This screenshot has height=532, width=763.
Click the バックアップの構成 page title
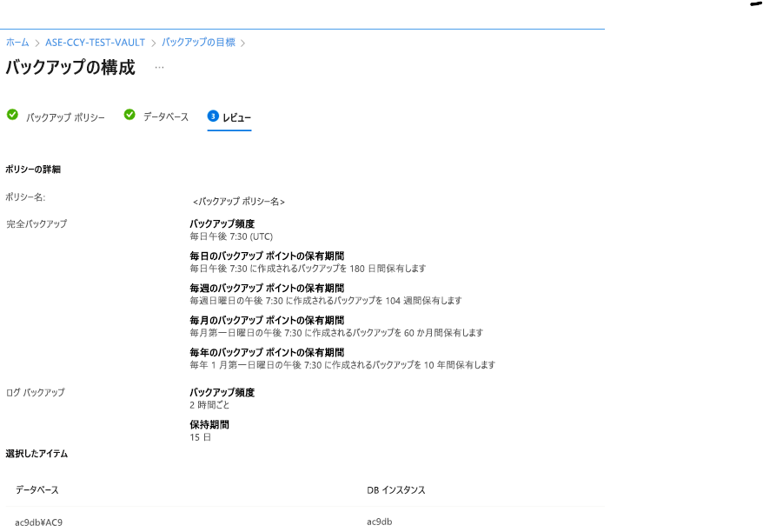70,67
